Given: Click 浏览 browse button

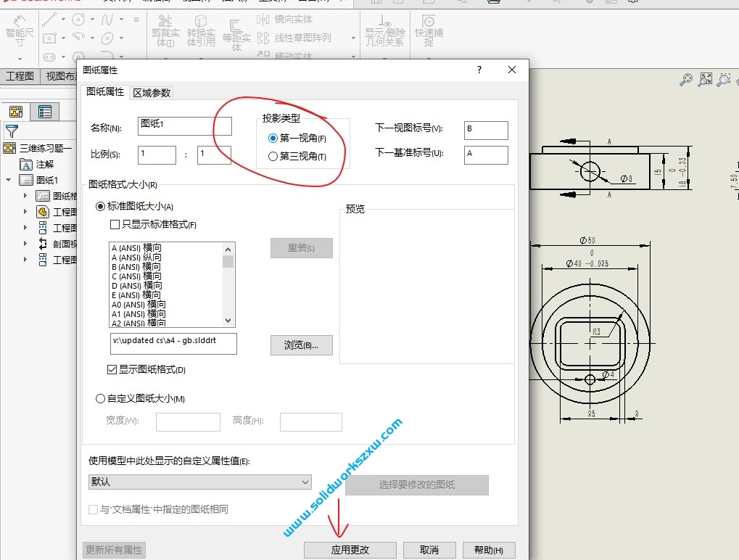Looking at the screenshot, I should click(x=301, y=345).
